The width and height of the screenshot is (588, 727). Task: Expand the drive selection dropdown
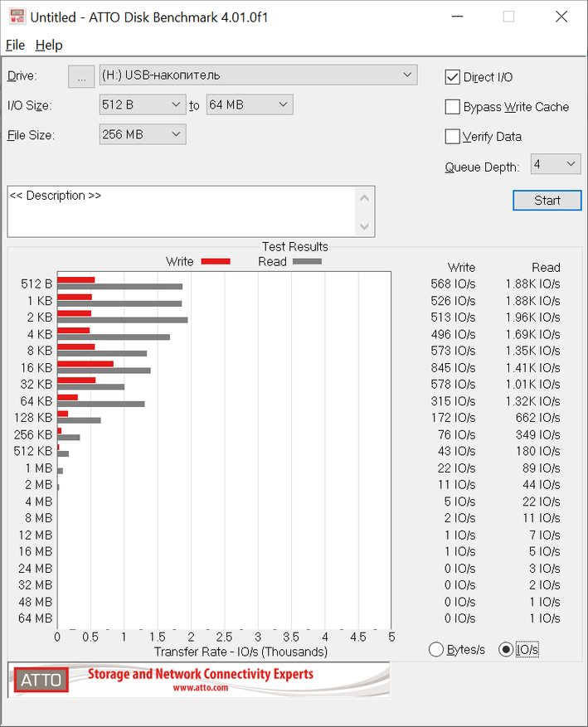click(x=407, y=75)
